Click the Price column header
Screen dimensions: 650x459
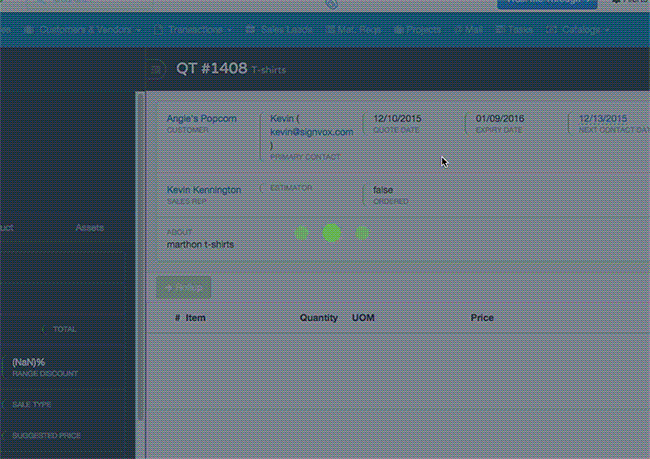(482, 318)
